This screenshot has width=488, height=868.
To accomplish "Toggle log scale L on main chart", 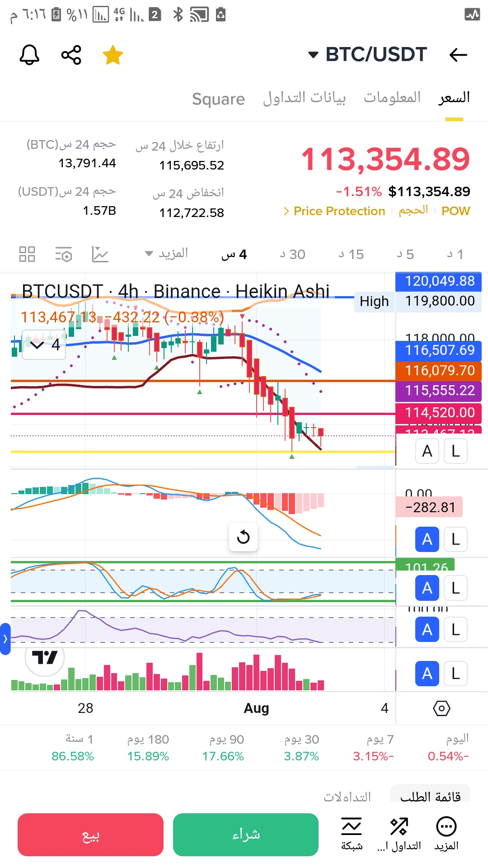I will click(455, 451).
